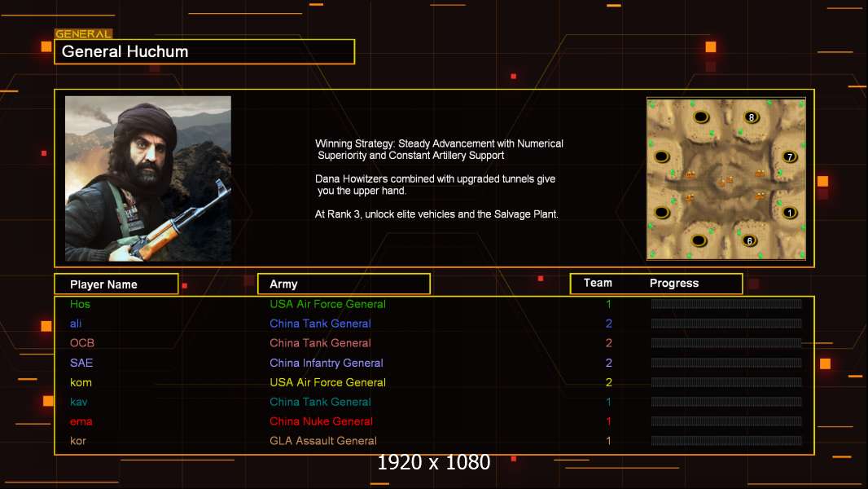Screen dimensions: 868x489
Task: Click the desert map preview thumbnail
Action: click(726, 178)
